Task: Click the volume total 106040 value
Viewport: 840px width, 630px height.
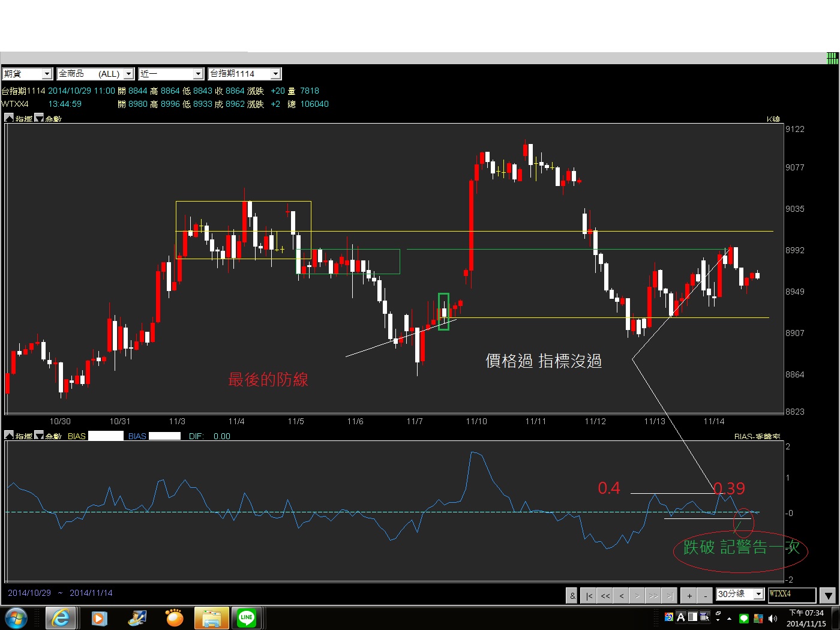Action: (x=314, y=104)
